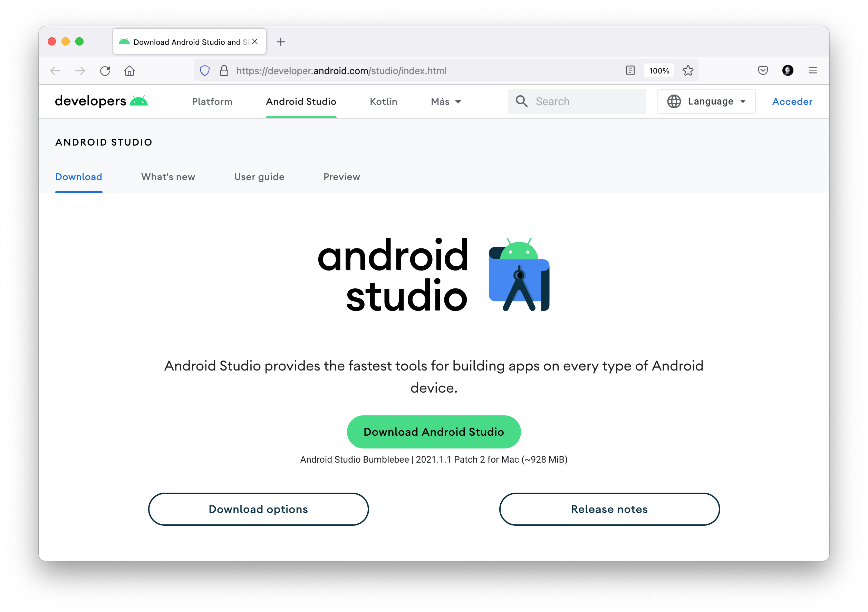Open the User guide tab
Viewport: 868px width, 612px height.
click(x=259, y=177)
